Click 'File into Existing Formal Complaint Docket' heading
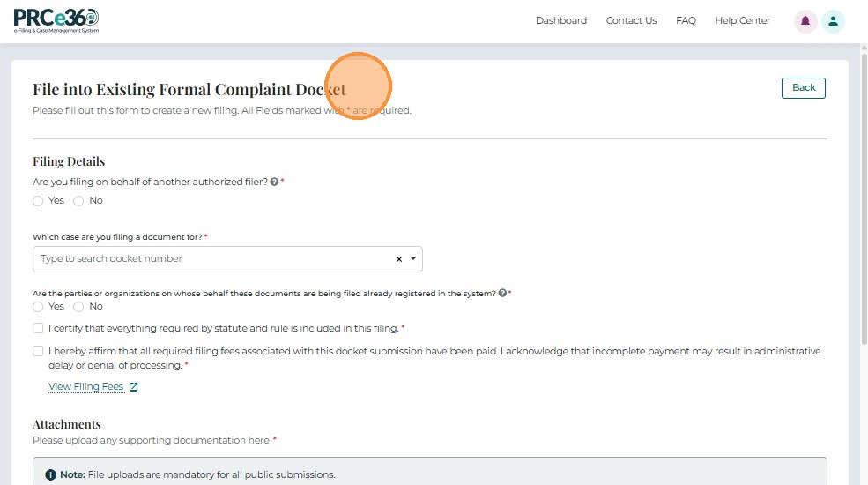This screenshot has width=868, height=485. tap(189, 90)
